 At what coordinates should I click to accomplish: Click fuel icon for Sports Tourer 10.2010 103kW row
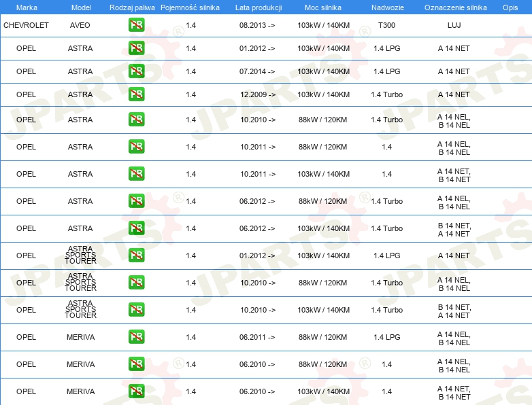point(136,310)
